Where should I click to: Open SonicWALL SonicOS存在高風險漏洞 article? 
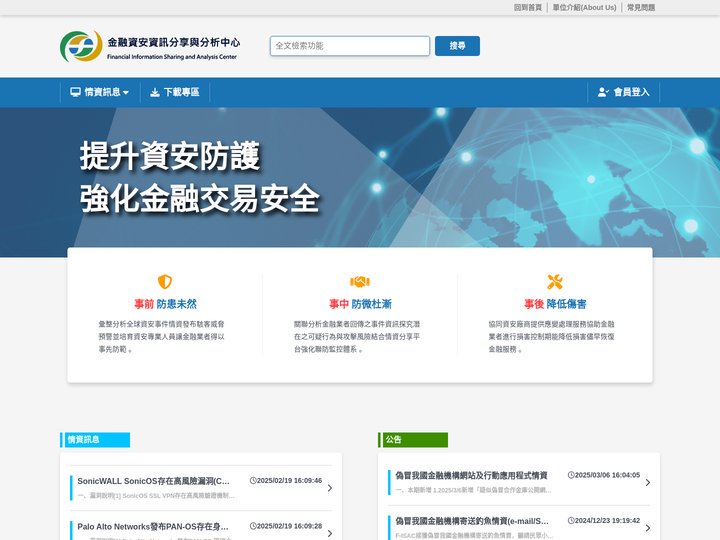coord(153,481)
